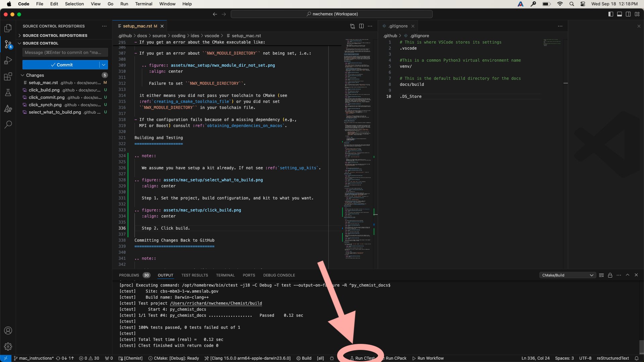
Task: Click the branch mac_instructions in status bar
Action: point(34,358)
